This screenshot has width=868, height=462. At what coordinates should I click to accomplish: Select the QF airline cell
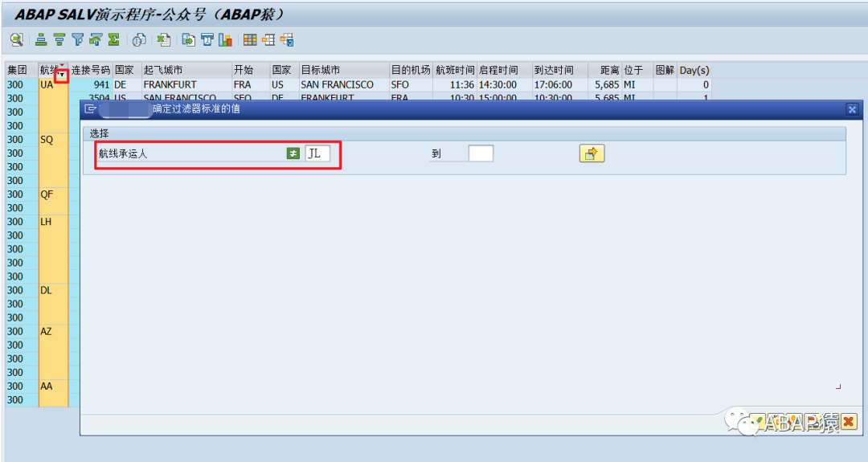53,194
